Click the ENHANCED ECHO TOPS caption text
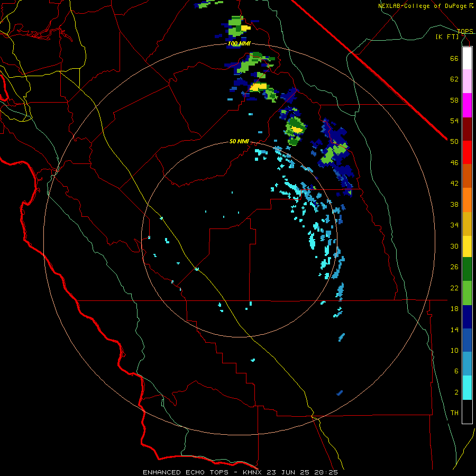This screenshot has height=476, width=476. click(186, 472)
